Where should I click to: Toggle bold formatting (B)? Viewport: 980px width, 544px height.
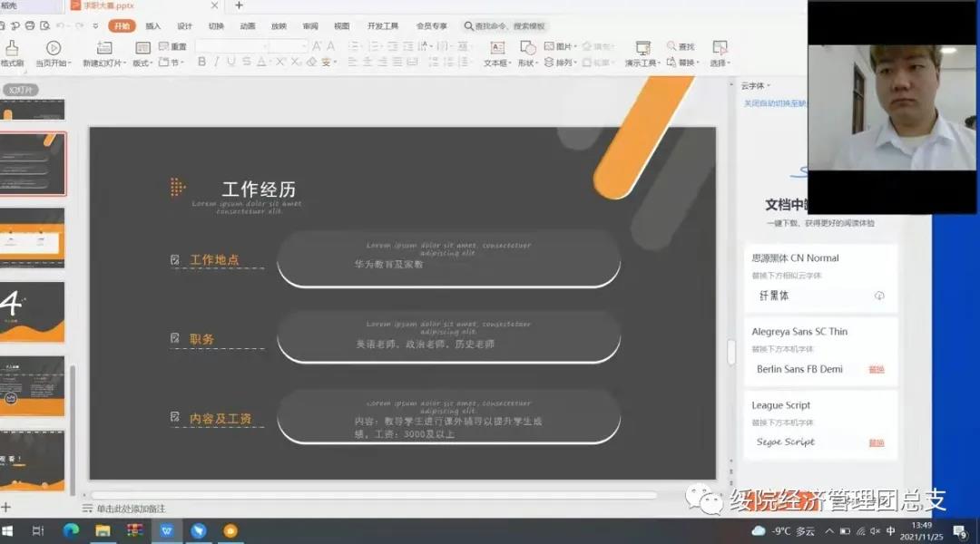pyautogui.click(x=202, y=62)
